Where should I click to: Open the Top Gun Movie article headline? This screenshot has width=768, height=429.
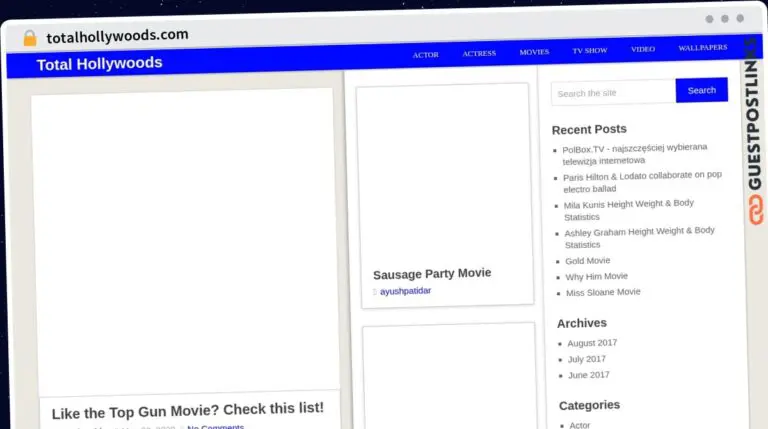click(x=188, y=410)
